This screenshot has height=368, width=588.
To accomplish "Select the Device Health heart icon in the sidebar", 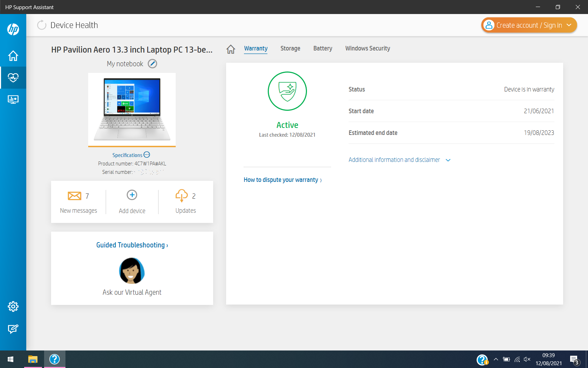I will [13, 77].
